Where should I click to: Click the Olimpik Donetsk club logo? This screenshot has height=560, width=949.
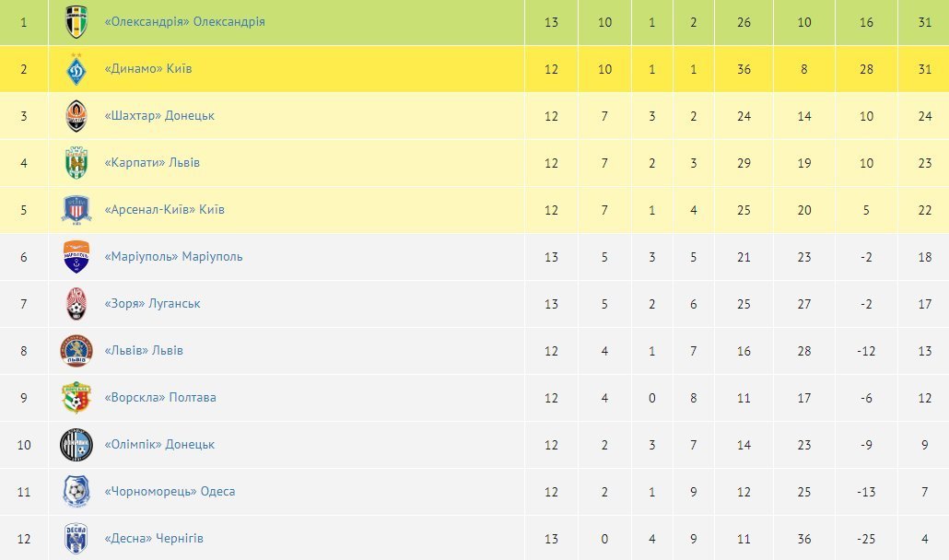click(x=76, y=445)
